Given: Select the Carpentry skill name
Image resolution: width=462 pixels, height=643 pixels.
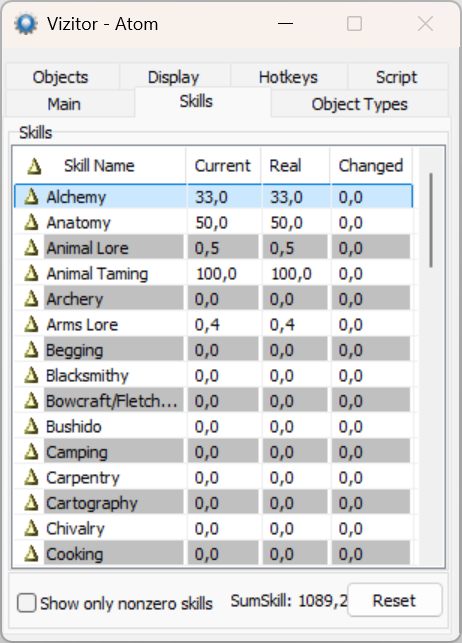Looking at the screenshot, I should pos(83,478).
